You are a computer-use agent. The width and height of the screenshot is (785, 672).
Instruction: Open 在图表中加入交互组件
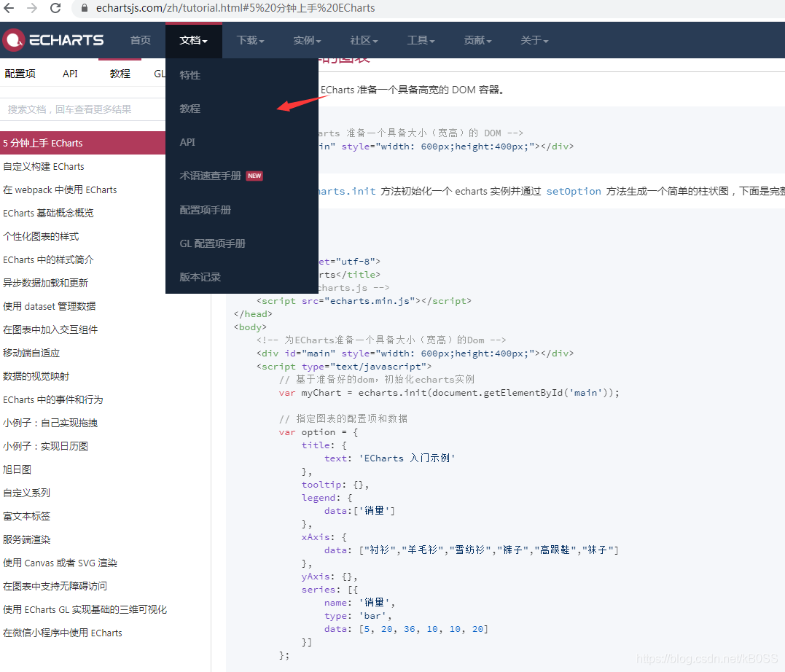[x=50, y=329]
